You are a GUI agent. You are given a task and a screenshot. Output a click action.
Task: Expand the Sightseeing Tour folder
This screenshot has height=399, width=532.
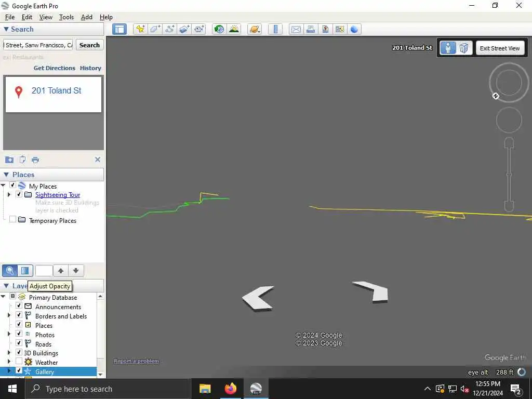click(x=9, y=194)
